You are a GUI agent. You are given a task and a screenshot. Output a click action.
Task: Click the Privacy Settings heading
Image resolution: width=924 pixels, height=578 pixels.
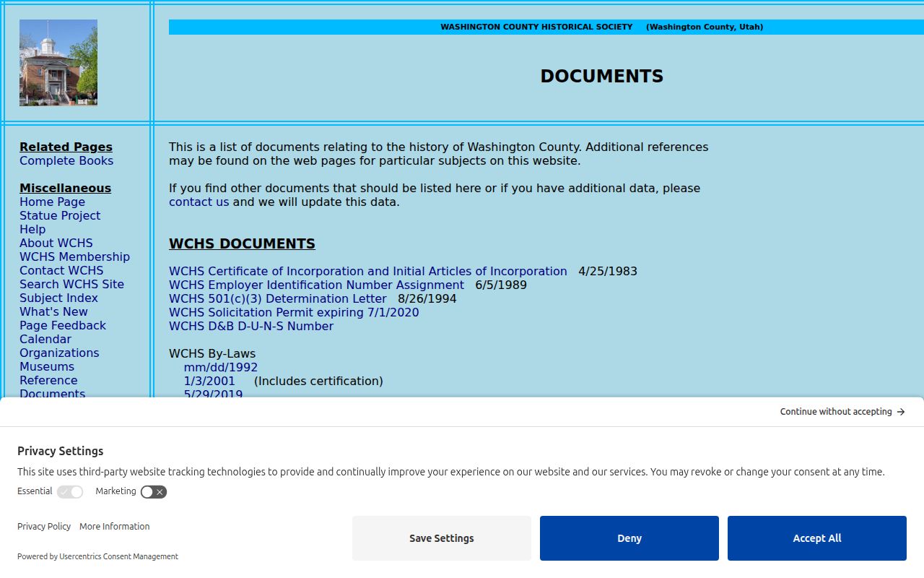[x=61, y=451]
